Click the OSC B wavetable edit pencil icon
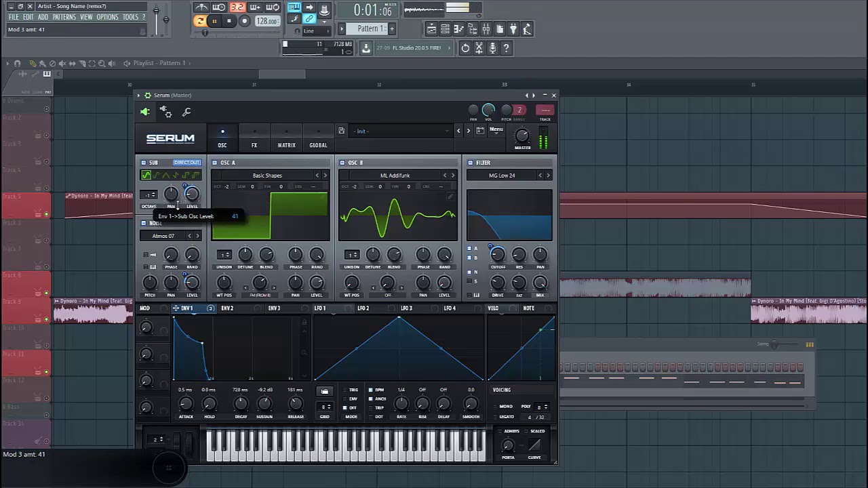 pos(450,197)
